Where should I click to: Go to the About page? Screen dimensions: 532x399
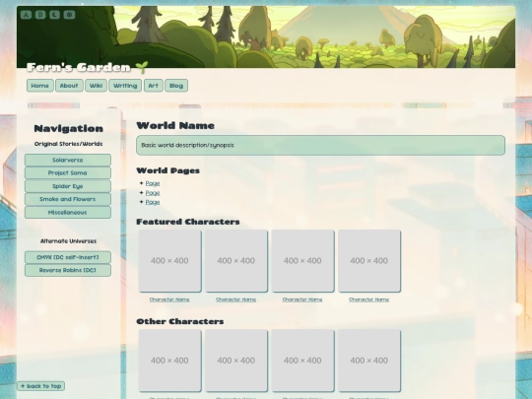[69, 86]
